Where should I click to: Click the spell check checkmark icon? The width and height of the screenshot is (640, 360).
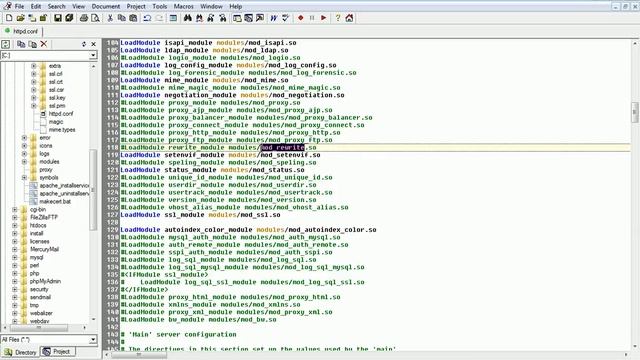(x=285, y=18)
